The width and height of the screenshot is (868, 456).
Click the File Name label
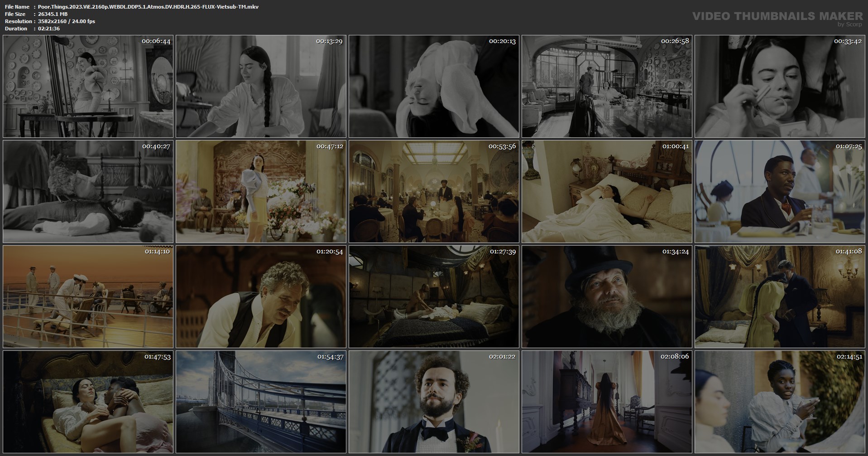17,7
